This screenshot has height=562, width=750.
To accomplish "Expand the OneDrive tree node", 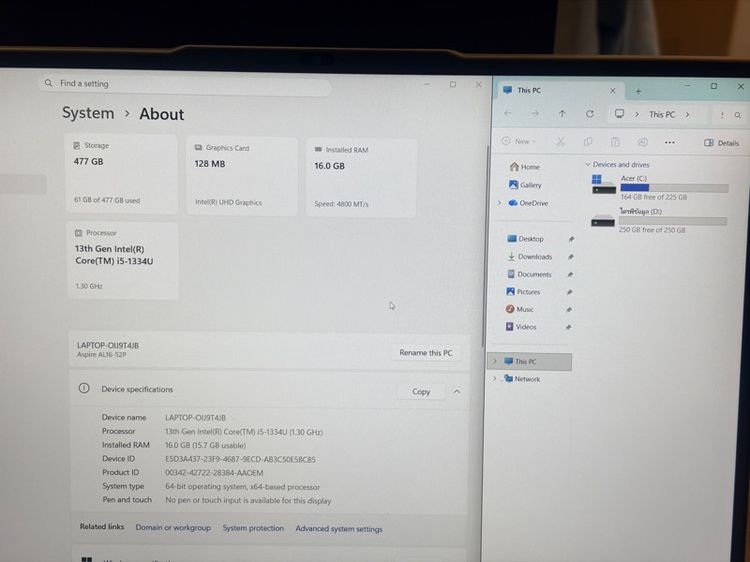I will (x=499, y=203).
